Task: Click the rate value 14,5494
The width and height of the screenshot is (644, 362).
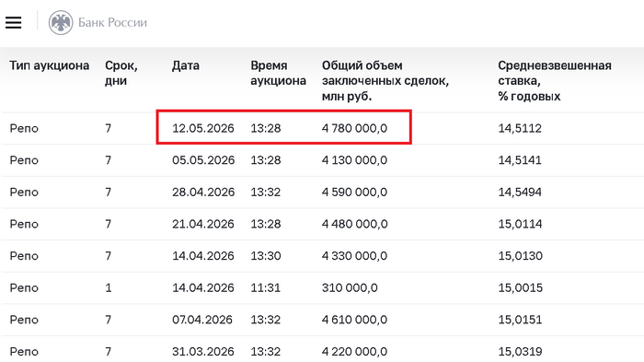Action: click(x=520, y=193)
